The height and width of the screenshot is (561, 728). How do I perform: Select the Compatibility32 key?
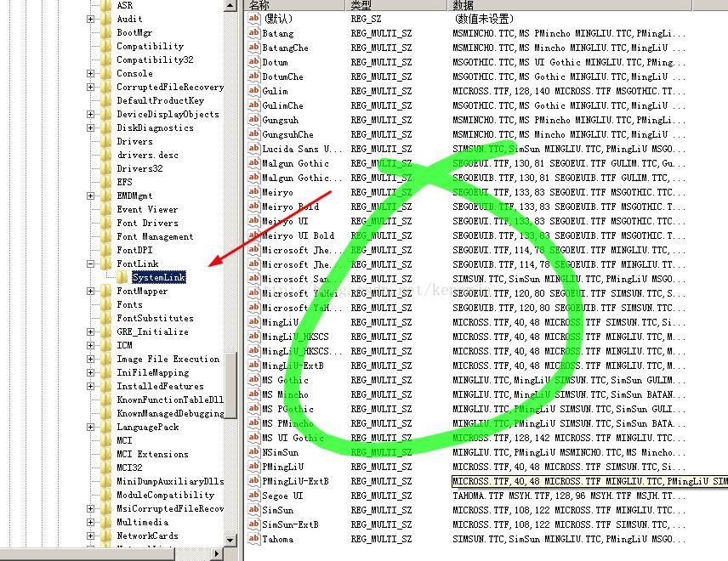point(155,59)
